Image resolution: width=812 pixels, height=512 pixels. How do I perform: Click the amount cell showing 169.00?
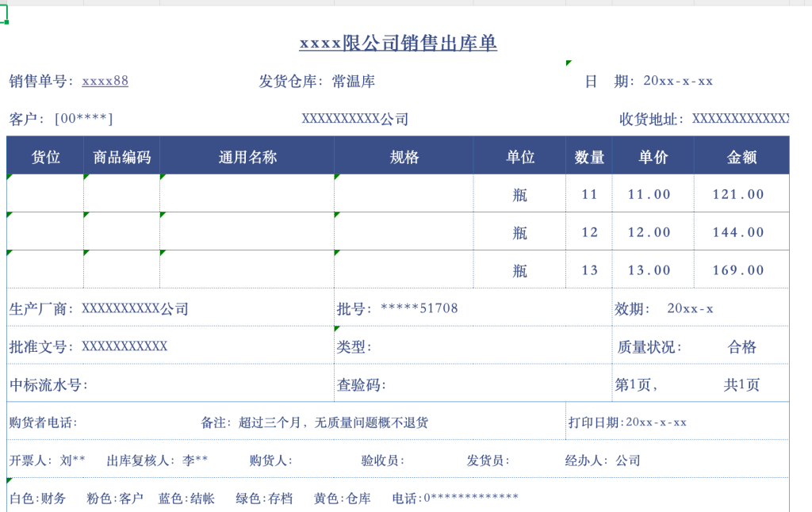coord(738,270)
